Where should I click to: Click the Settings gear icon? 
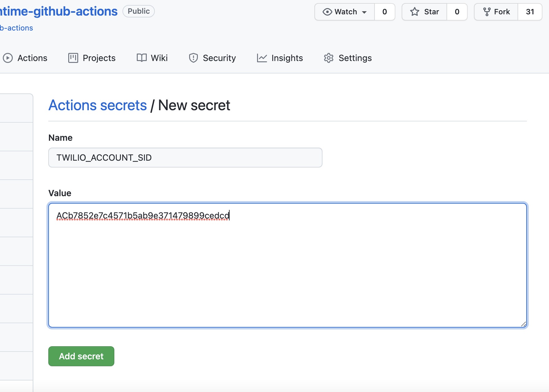329,58
